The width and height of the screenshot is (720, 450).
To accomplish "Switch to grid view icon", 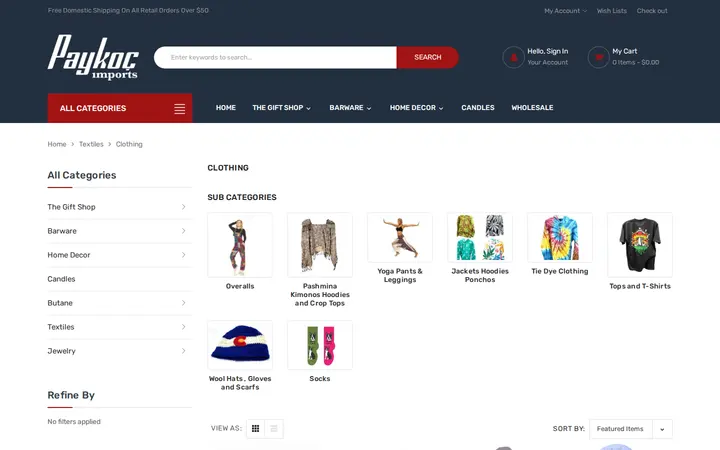I will [255, 428].
